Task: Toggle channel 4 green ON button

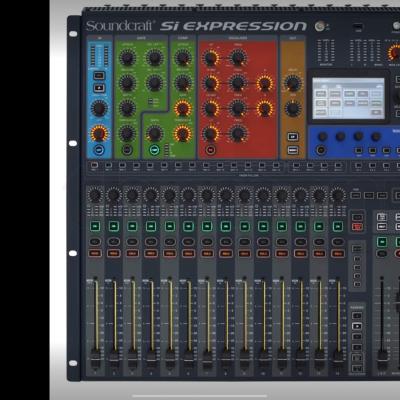Action: [151, 226]
